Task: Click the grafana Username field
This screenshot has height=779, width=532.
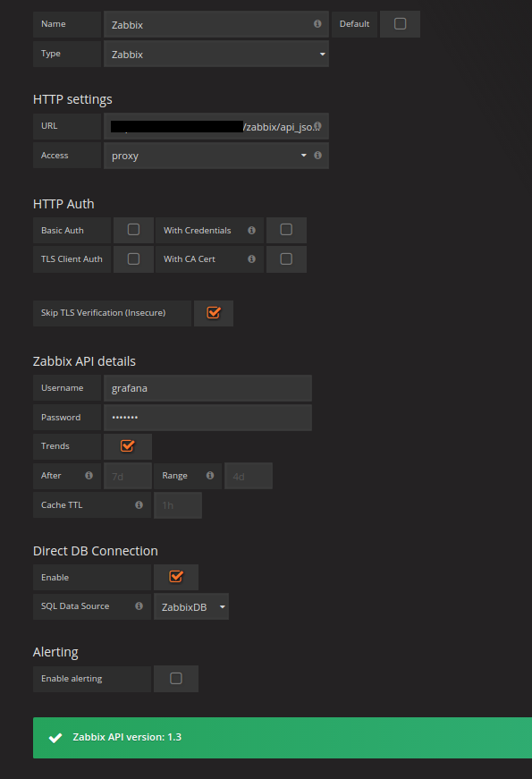Action: pos(207,387)
